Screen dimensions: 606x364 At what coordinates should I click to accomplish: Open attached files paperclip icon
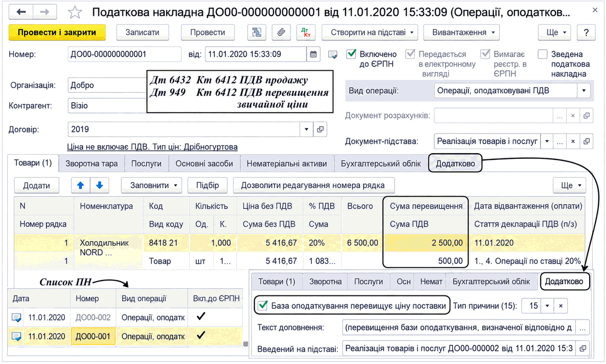pos(281,33)
